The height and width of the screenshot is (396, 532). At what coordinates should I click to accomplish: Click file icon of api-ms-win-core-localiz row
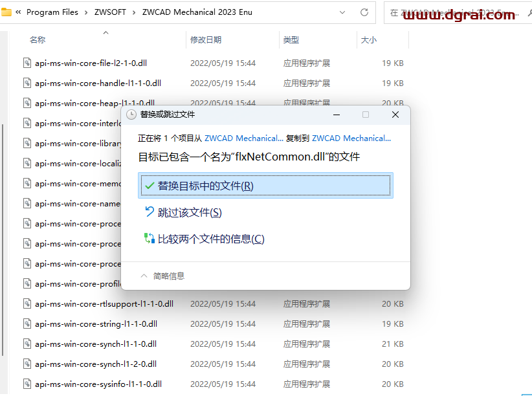click(27, 163)
